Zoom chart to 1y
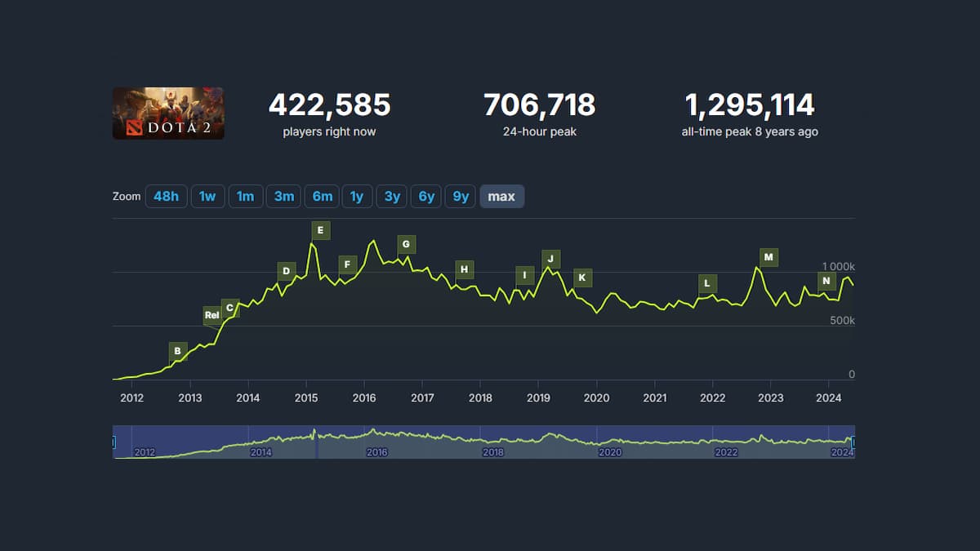The width and height of the screenshot is (980, 551). click(357, 197)
